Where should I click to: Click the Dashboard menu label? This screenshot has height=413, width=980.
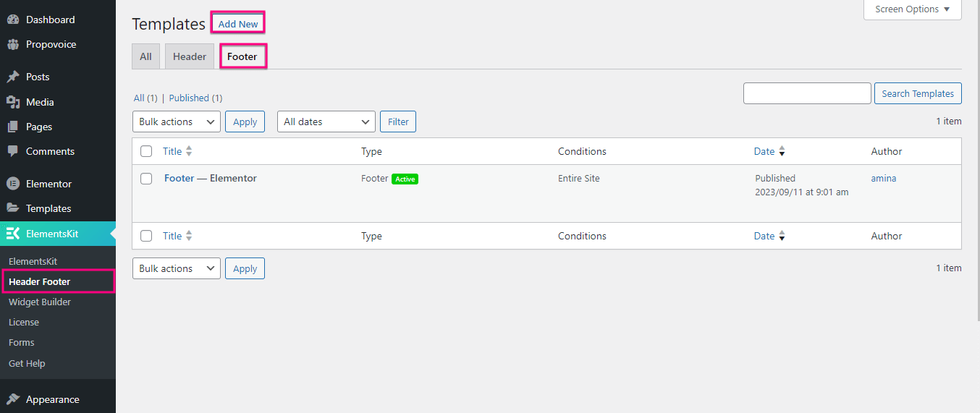tap(50, 20)
